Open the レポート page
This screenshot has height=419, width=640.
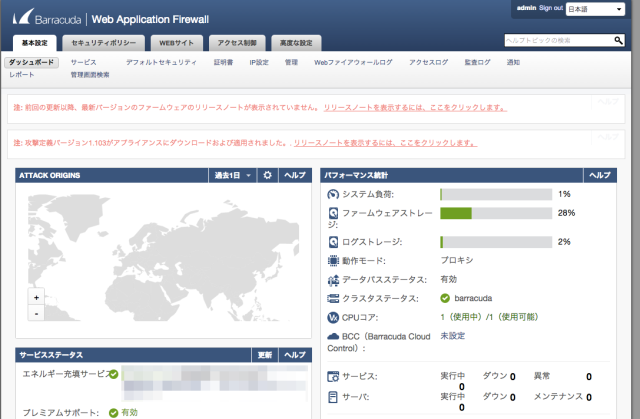[22, 75]
